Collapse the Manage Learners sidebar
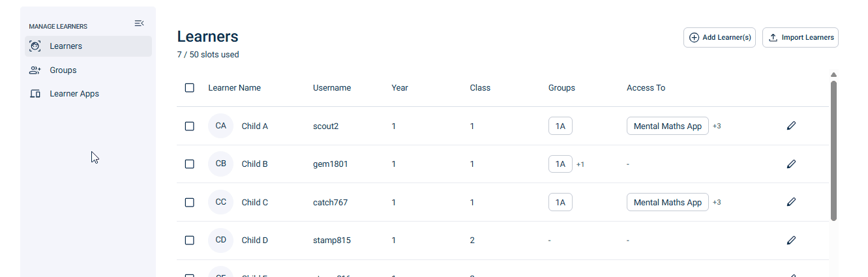 139,23
